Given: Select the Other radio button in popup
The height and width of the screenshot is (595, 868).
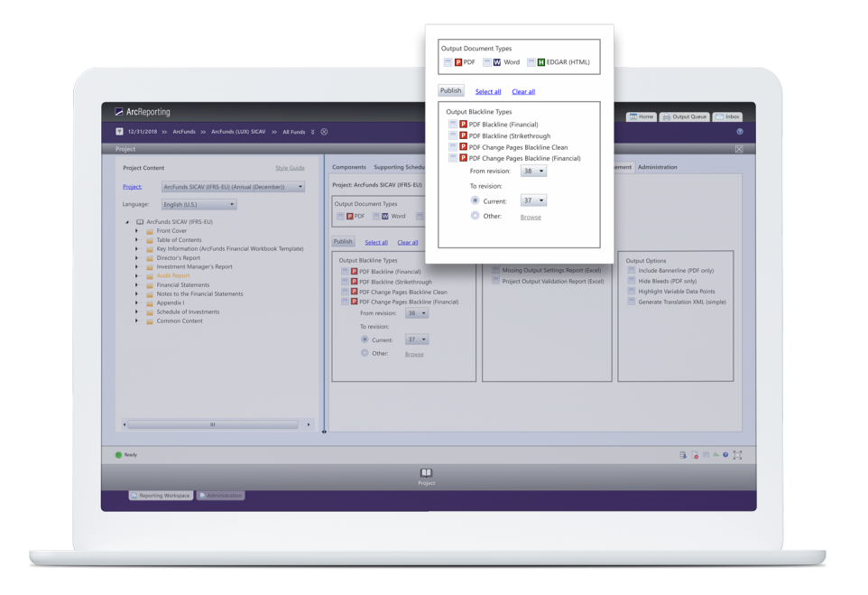Looking at the screenshot, I should [476, 216].
